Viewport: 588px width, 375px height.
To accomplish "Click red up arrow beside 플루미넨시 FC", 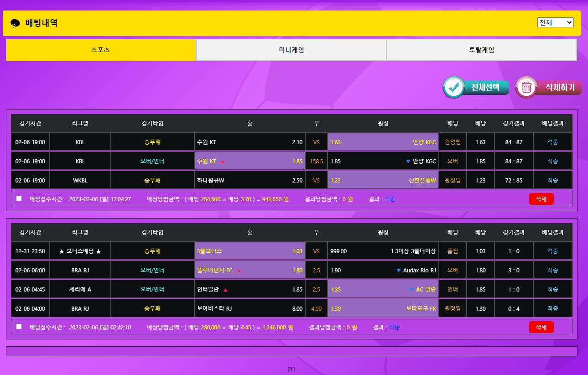I will click(x=239, y=271).
